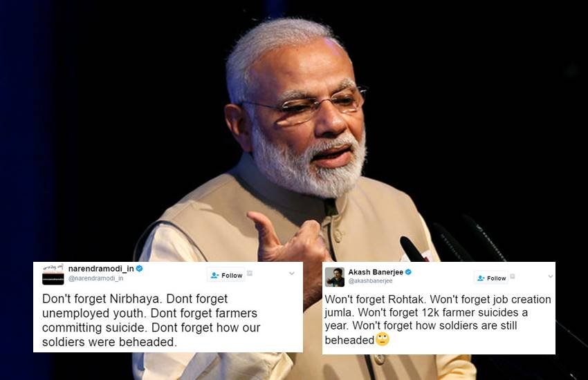Viewport: 588px width, 380px height.
Task: Open the @narendramodi_in handle link
Action: point(95,278)
